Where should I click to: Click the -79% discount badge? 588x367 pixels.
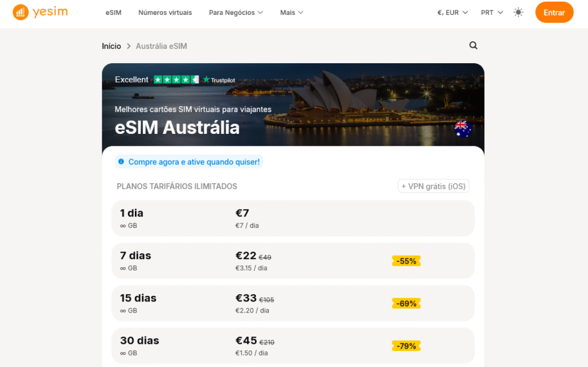point(406,346)
